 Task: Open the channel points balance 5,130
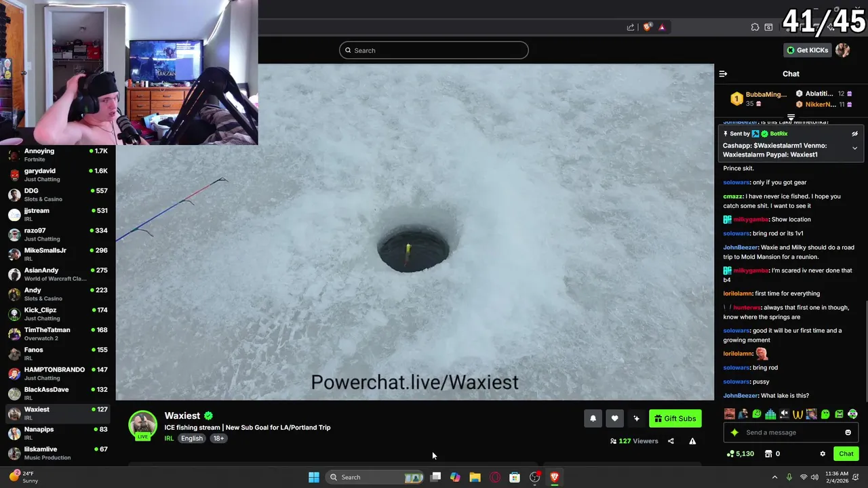(x=741, y=454)
